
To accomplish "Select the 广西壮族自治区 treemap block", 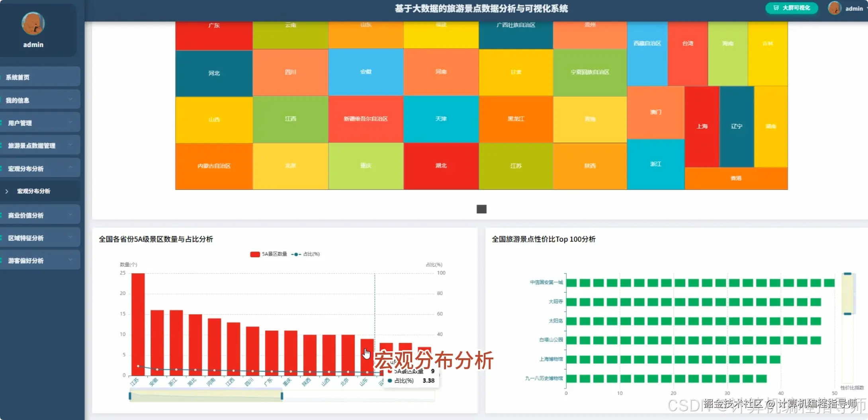I will click(516, 35).
